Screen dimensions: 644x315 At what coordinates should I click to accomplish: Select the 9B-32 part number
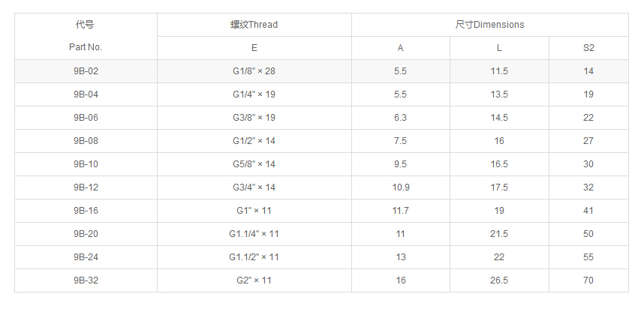(x=86, y=280)
